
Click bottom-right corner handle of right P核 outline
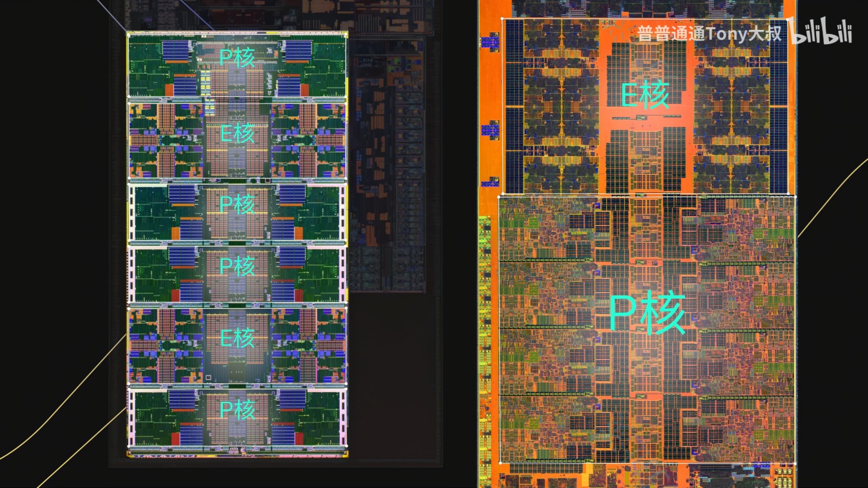tap(795, 462)
